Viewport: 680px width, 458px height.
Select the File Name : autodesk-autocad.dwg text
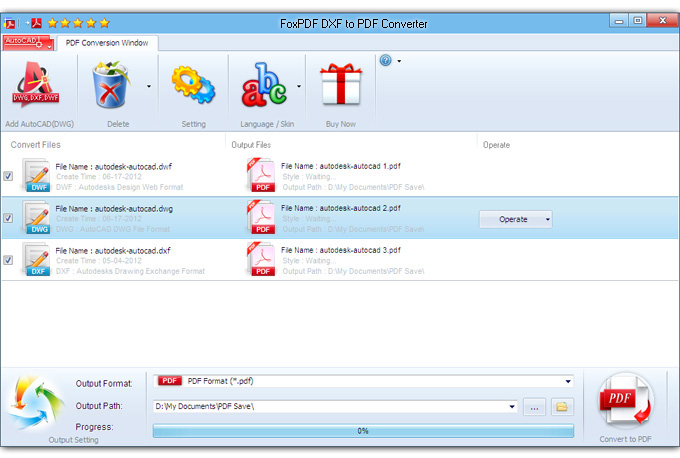[114, 209]
